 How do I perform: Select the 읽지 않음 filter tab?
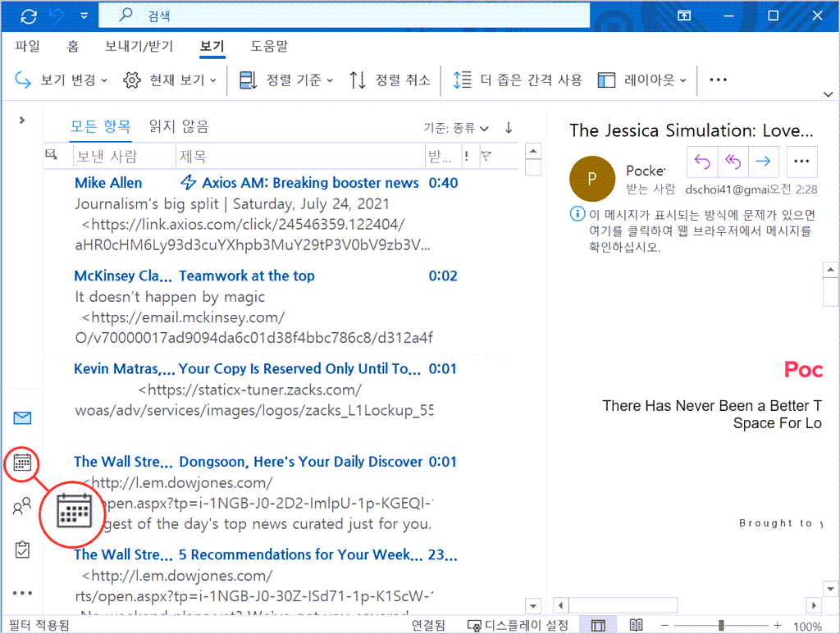[x=179, y=126]
